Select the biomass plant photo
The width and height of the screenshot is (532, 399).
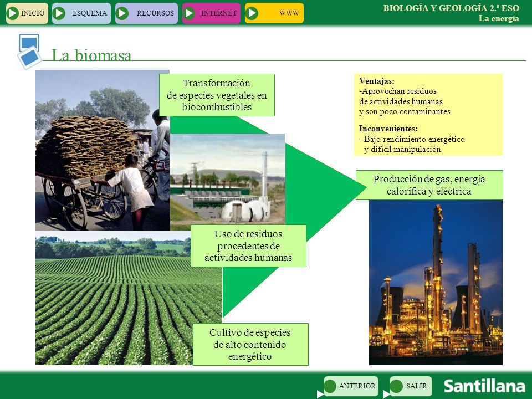(x=227, y=179)
